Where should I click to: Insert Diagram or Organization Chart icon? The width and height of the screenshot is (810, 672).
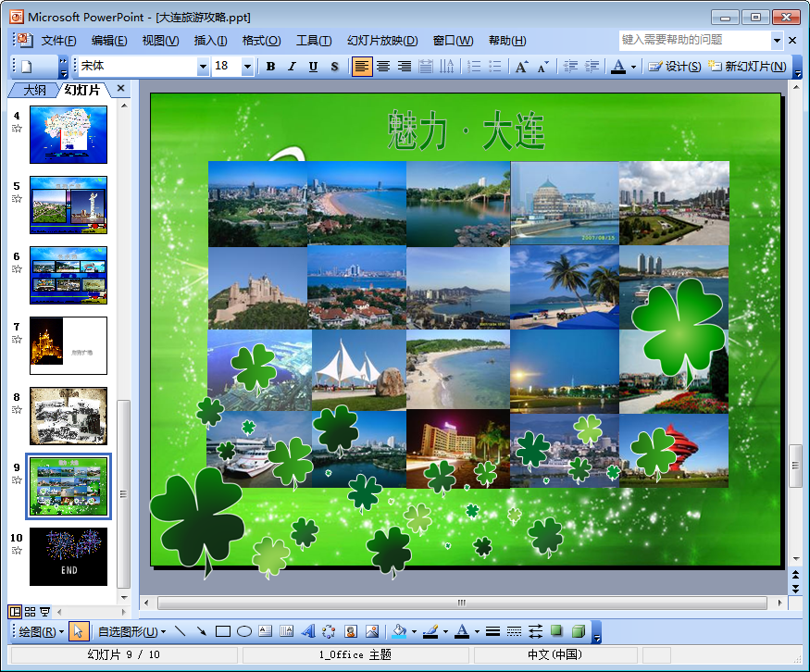[329, 631]
